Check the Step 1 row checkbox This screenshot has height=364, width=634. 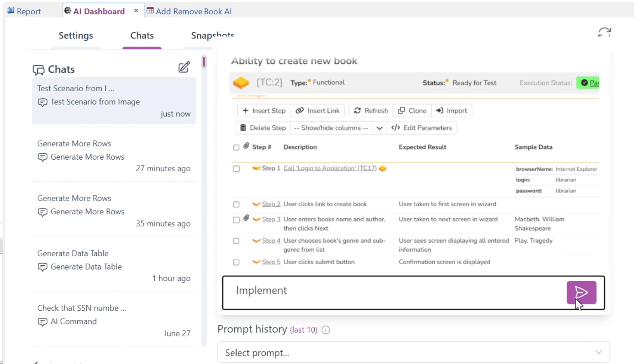tap(236, 169)
